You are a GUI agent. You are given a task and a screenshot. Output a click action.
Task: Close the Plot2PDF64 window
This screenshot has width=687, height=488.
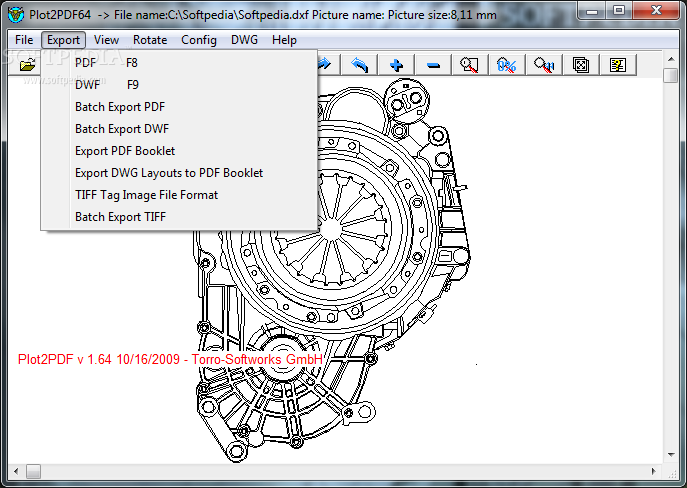pyautogui.click(x=656, y=11)
